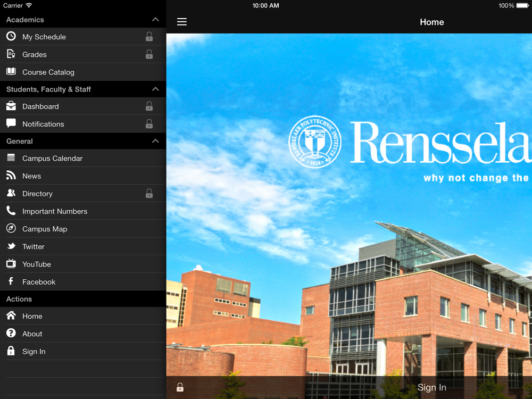Tap the padlock beside Directory
Viewport: 532px width, 399px height.
(x=149, y=194)
